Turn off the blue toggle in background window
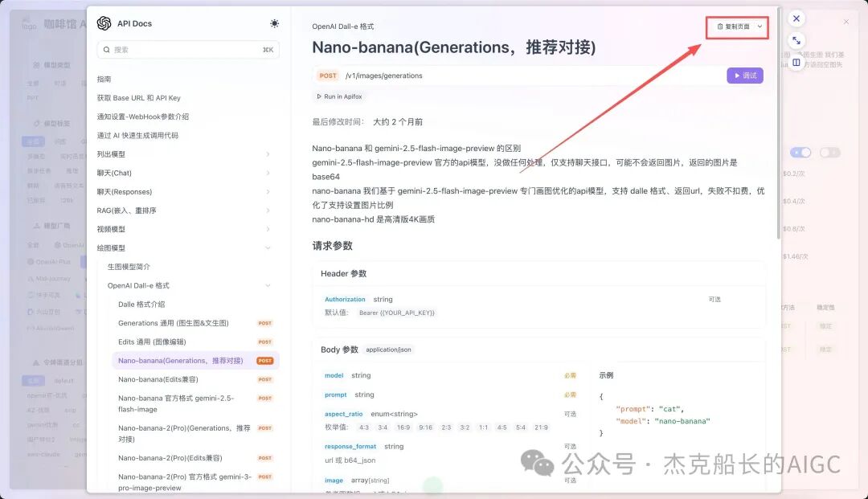Viewport: 868px width, 499px height. 800,152
